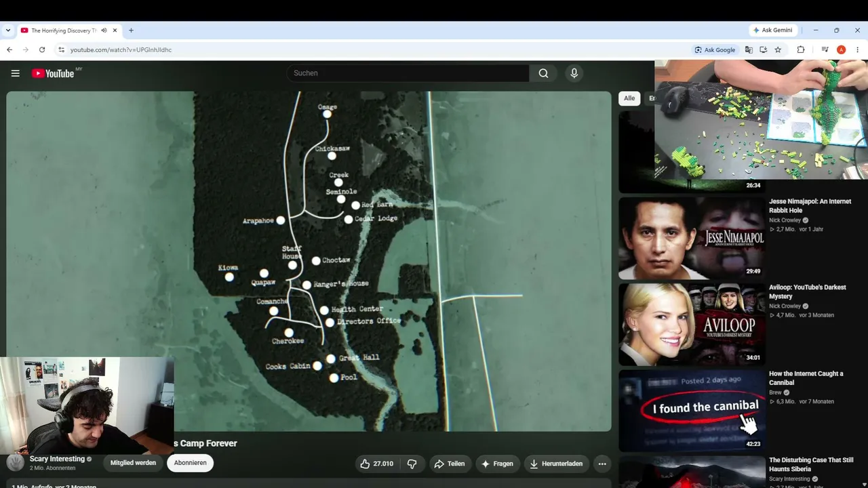
Task: Open the Scary Interesting channel name
Action: click(57, 459)
